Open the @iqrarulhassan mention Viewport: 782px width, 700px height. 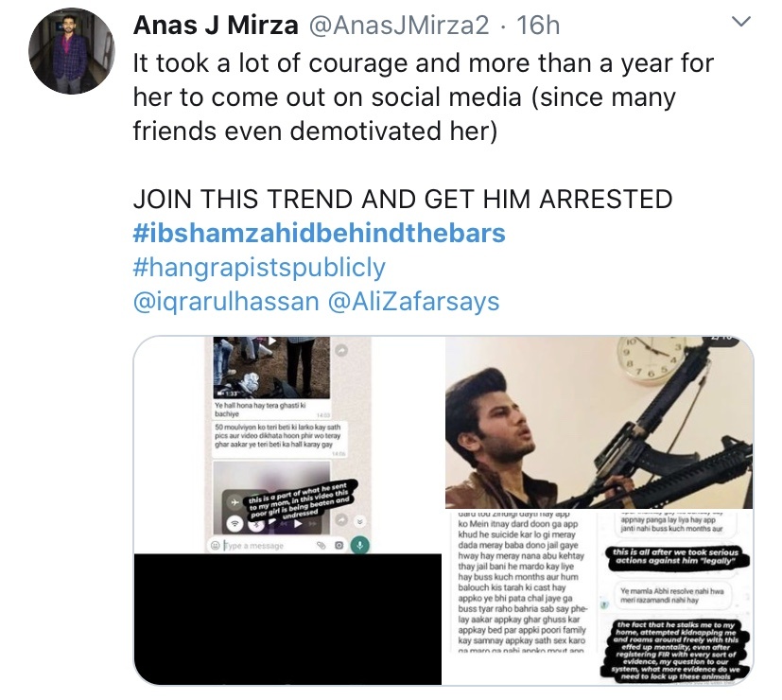225,302
